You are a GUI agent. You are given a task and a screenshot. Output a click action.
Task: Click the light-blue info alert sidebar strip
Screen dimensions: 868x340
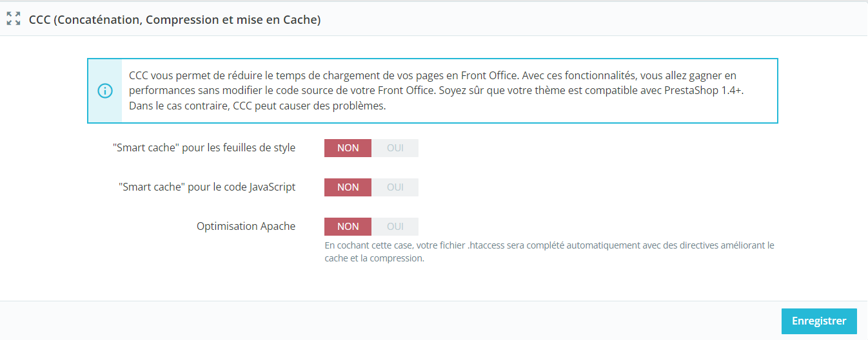tap(105, 91)
